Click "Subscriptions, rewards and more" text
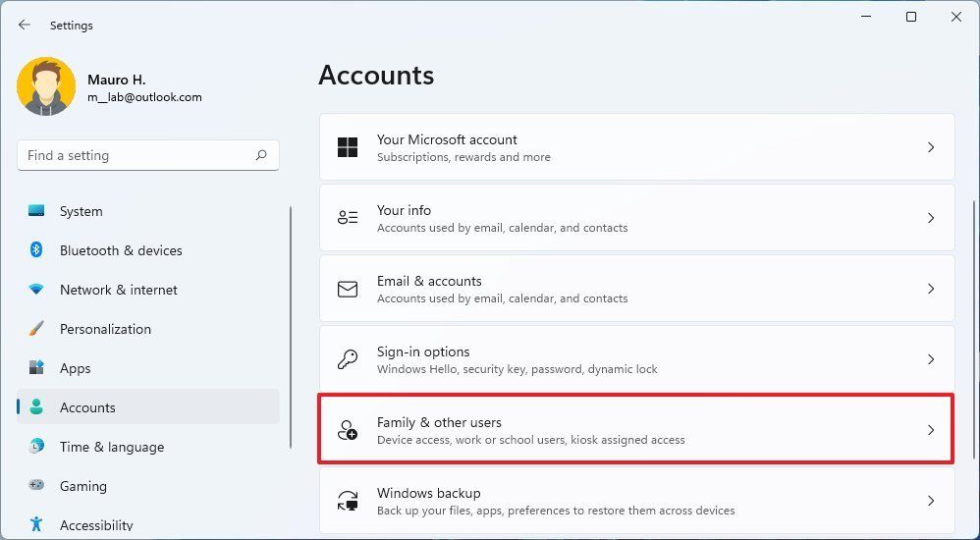Screen dimensions: 980x540 click(463, 157)
